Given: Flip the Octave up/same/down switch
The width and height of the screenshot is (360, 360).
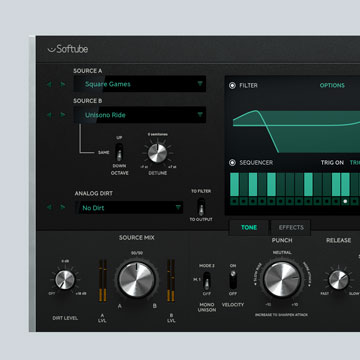Looking at the screenshot, I should pyautogui.click(x=119, y=152).
